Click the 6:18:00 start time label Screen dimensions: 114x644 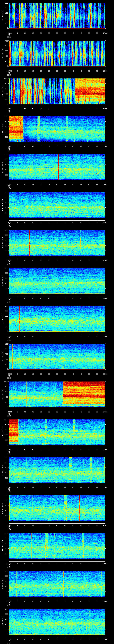pos(9,109)
